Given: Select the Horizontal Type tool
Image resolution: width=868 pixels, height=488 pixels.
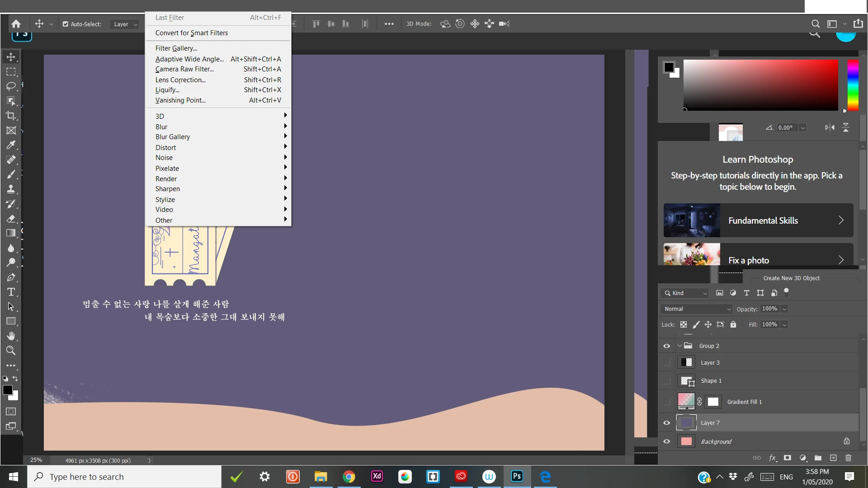Looking at the screenshot, I should tap(11, 292).
